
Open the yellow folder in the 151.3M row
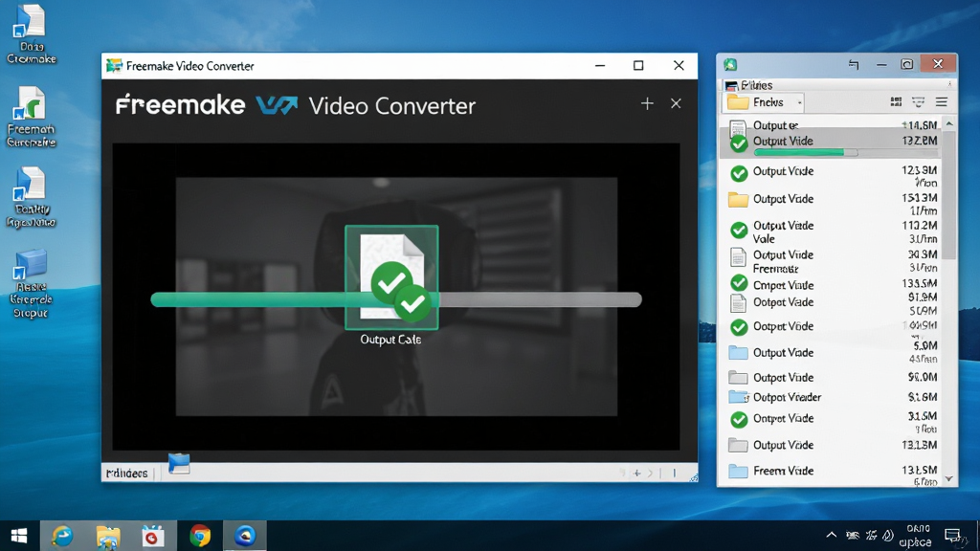click(738, 200)
